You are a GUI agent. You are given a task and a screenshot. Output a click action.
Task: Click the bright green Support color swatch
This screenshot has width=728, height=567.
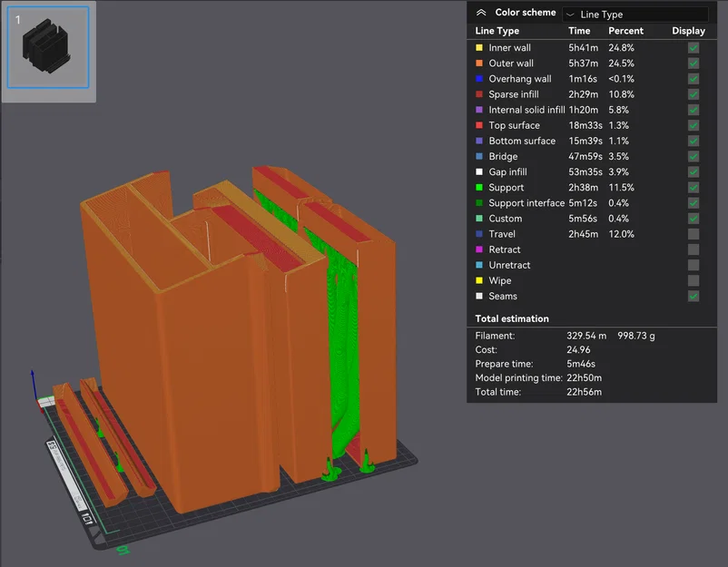(479, 188)
